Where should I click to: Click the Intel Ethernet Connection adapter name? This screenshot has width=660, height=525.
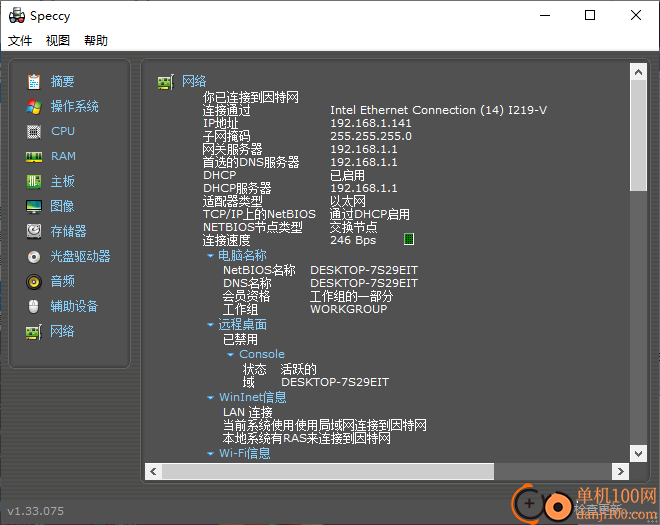click(438, 110)
